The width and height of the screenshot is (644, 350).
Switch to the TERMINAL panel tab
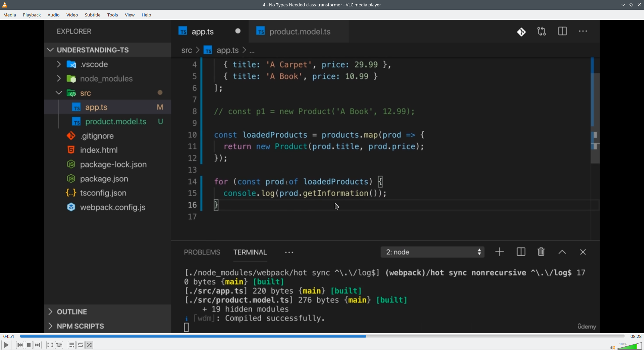point(250,252)
